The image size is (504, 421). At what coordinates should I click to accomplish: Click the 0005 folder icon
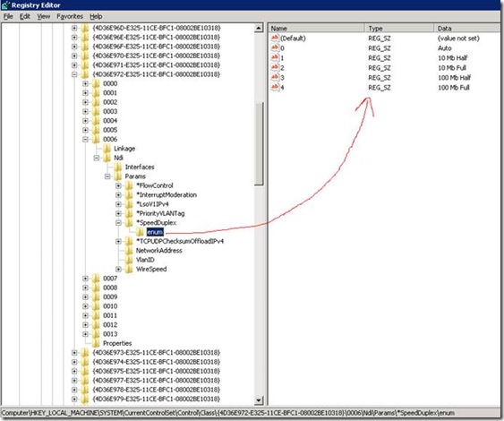click(x=96, y=130)
